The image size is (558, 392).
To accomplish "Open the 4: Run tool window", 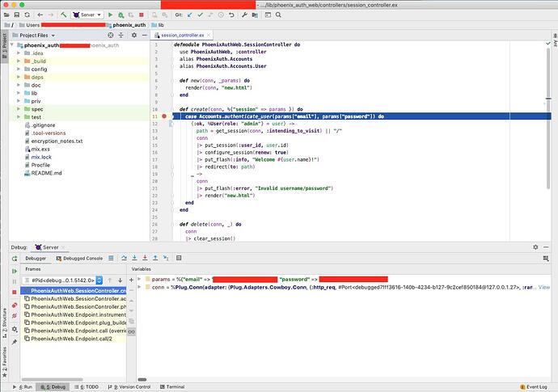I will [23, 386].
